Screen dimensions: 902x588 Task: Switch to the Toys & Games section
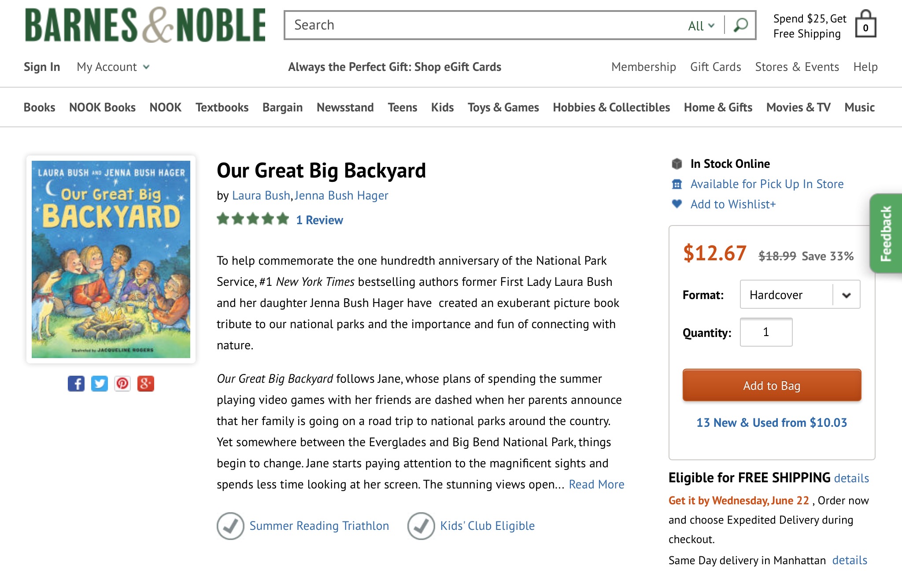(503, 107)
